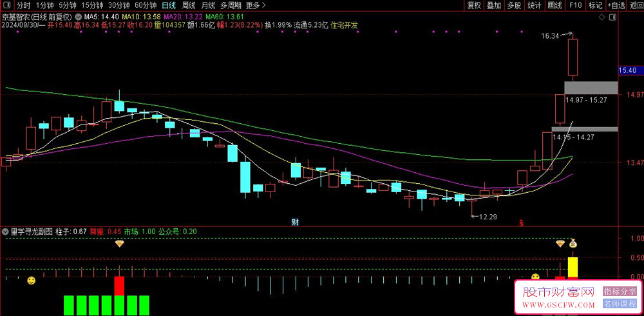Switch to the 周线 weekly tab

(189, 5)
